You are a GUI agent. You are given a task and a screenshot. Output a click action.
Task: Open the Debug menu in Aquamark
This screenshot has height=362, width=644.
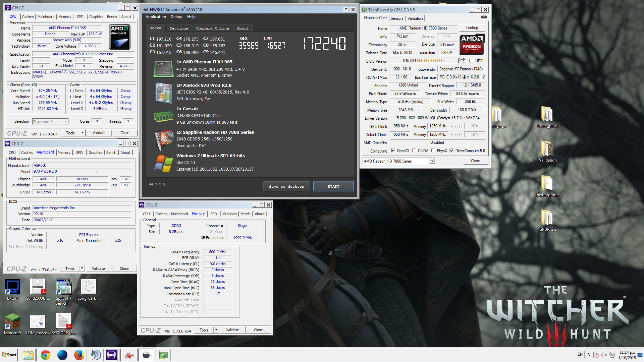point(176,17)
